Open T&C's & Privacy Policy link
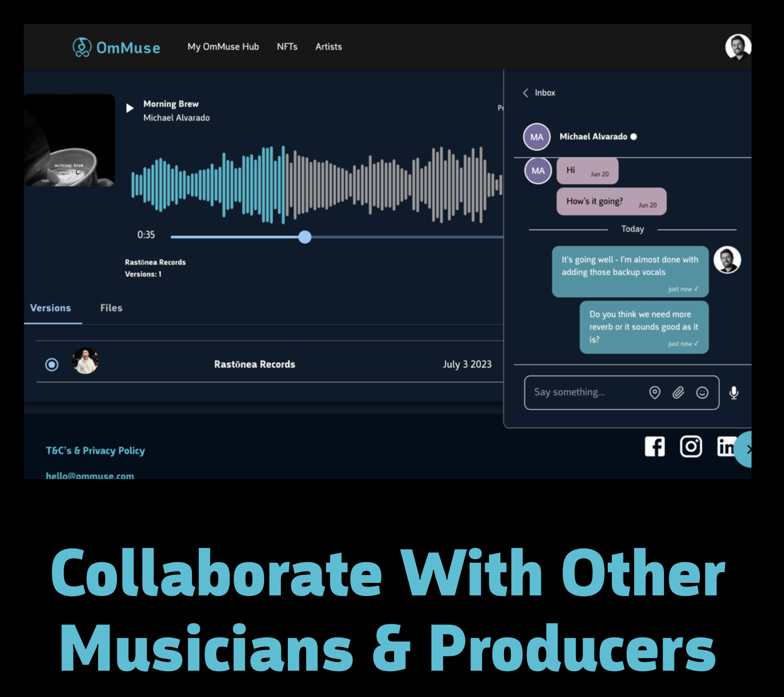 95,451
